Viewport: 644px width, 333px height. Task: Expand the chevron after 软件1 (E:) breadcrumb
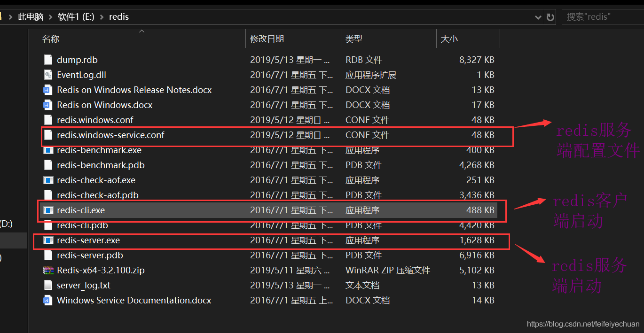(x=102, y=17)
